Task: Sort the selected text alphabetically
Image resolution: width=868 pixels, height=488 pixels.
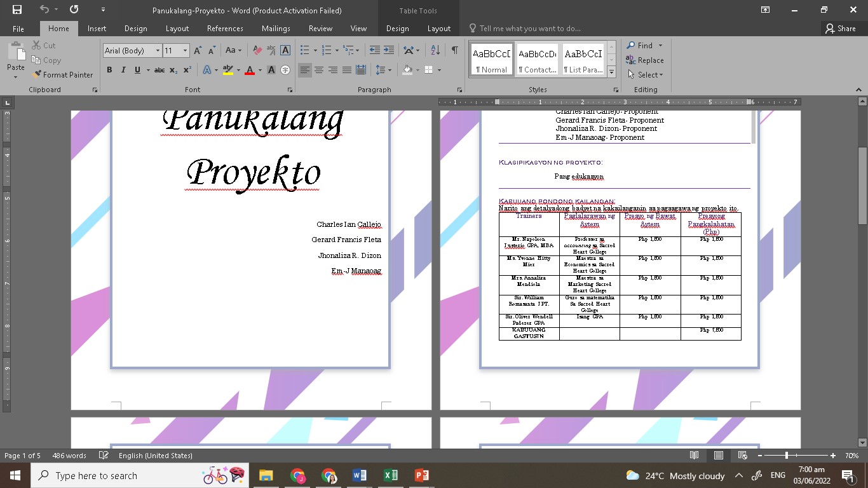Action: pos(435,50)
